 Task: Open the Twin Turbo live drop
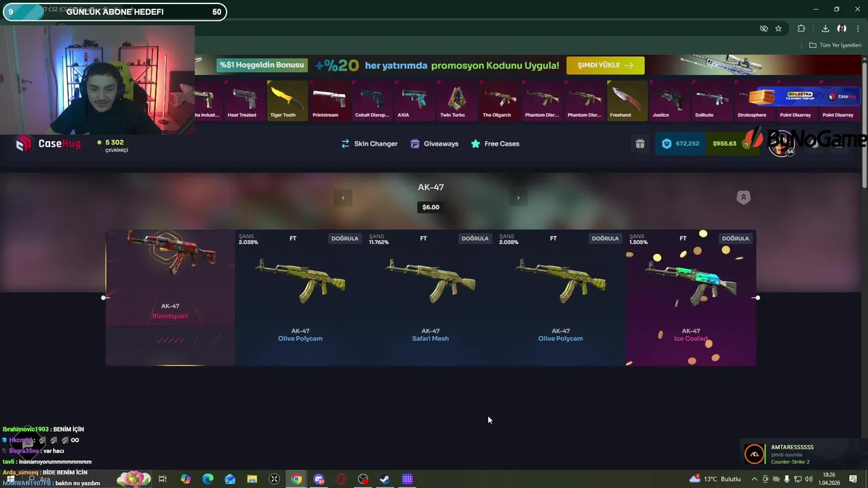pos(457,100)
